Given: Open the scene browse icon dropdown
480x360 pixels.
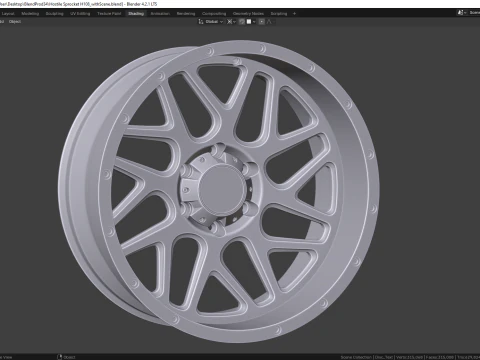Looking at the screenshot, I should click(x=462, y=13).
